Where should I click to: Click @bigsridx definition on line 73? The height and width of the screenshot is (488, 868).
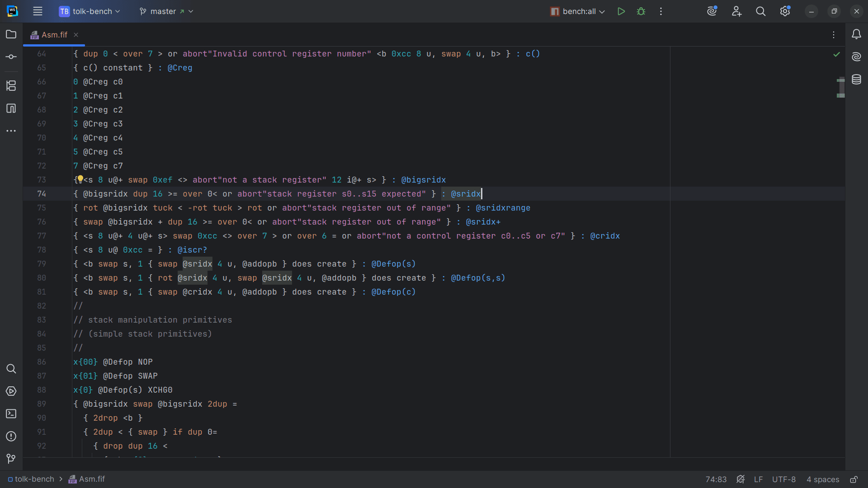coord(424,180)
